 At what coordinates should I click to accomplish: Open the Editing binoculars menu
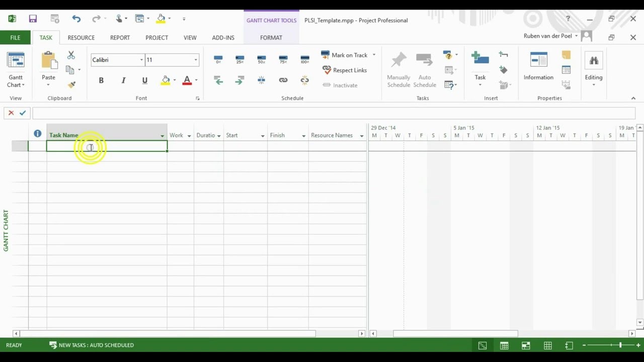point(594,69)
